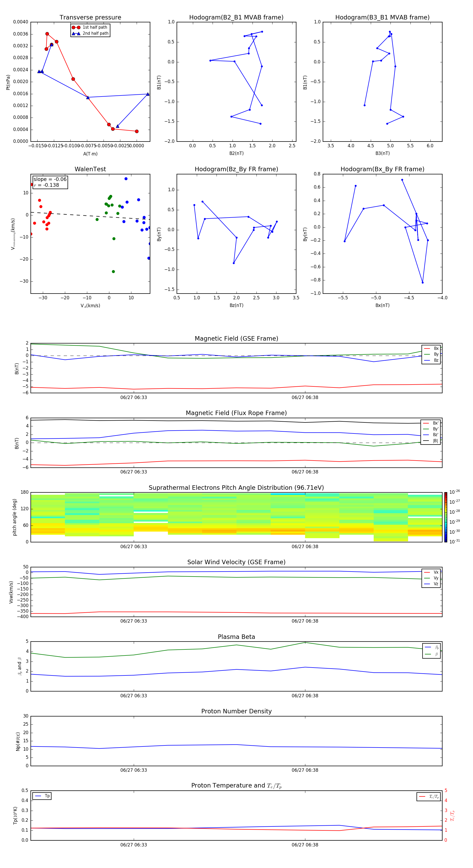
Task: Click the "06/27 06:33" tick under Proton Number Density
Action: tap(134, 770)
